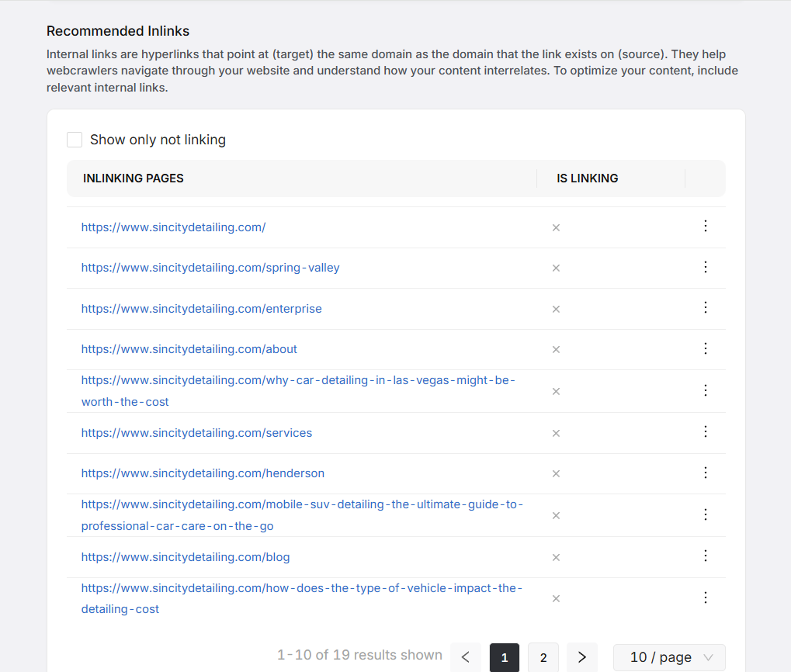Open the spring-valley page link
Image resolution: width=791 pixels, height=672 pixels.
[210, 268]
